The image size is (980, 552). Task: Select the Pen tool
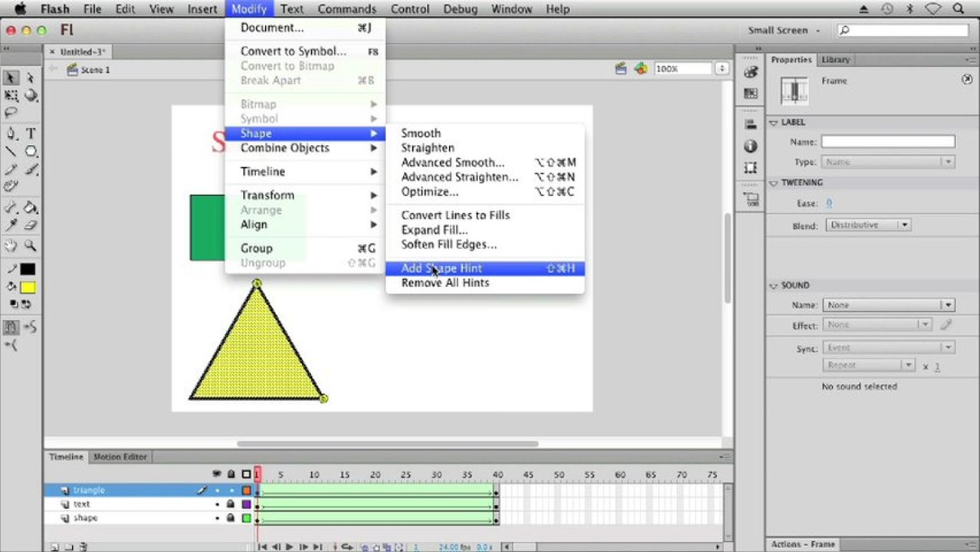11,133
